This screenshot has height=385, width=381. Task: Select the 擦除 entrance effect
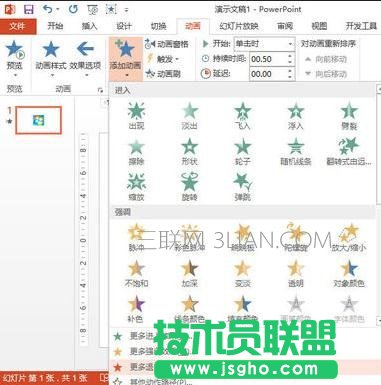(x=136, y=151)
